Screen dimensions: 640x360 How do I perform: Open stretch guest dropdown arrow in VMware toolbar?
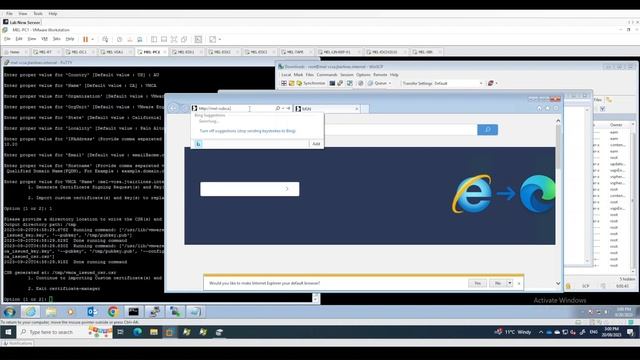pos(220,39)
